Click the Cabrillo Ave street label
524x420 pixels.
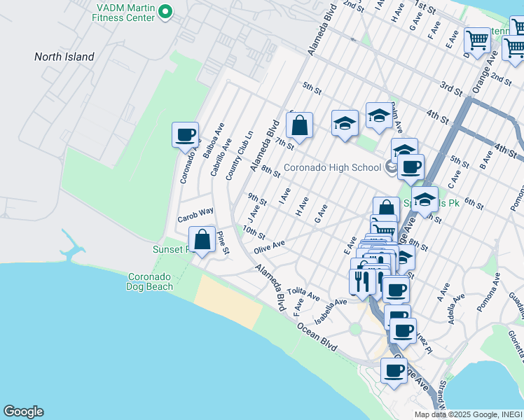(x=221, y=157)
